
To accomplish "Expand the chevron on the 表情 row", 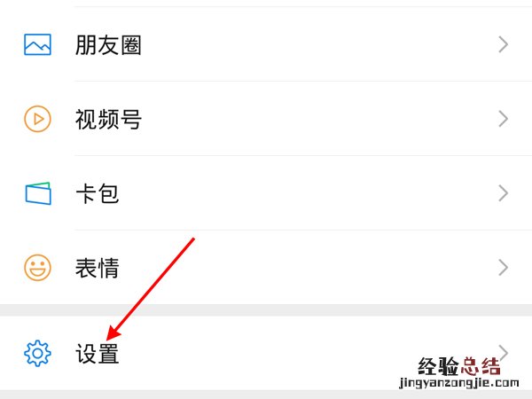I will [x=504, y=268].
